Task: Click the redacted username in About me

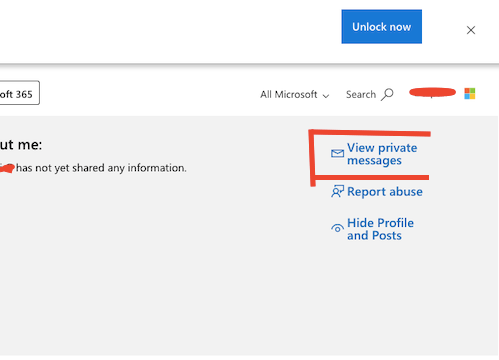Action: click(x=7, y=168)
